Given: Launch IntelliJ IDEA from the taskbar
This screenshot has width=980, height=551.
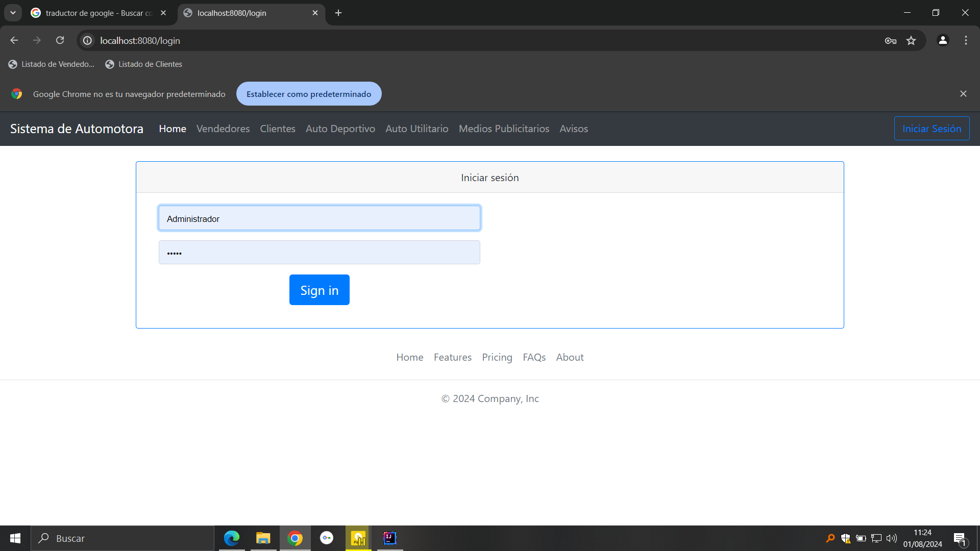Looking at the screenshot, I should [389, 538].
